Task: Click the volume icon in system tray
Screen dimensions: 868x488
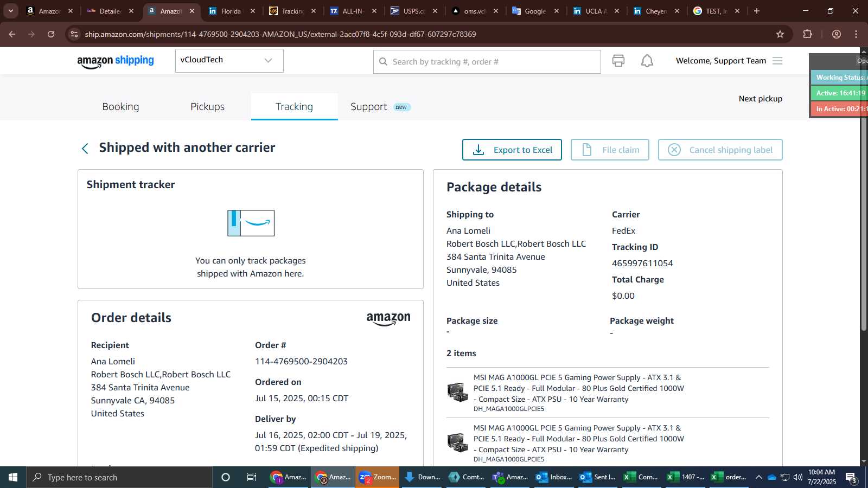Action: click(798, 477)
